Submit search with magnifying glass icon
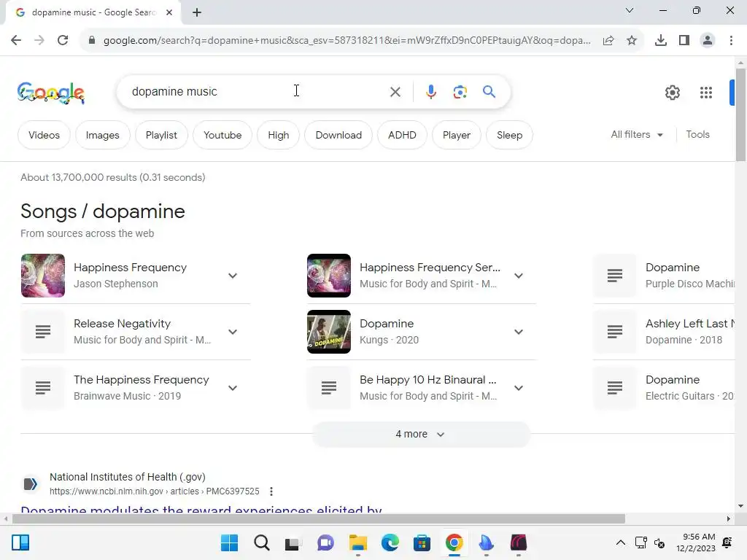The image size is (747, 560). point(489,91)
